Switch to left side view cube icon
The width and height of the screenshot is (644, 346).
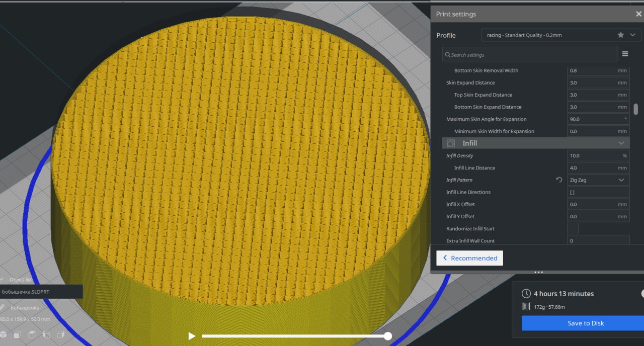click(x=46, y=334)
